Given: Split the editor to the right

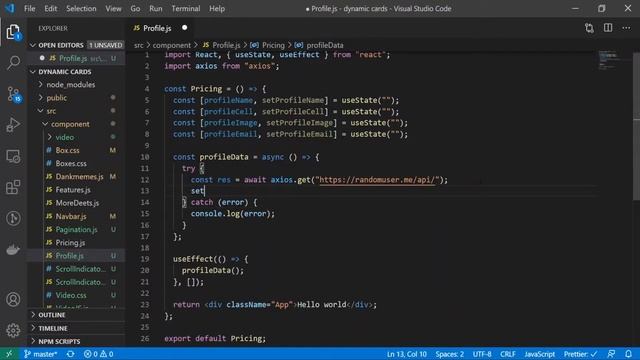Looking at the screenshot, I should [608, 28].
